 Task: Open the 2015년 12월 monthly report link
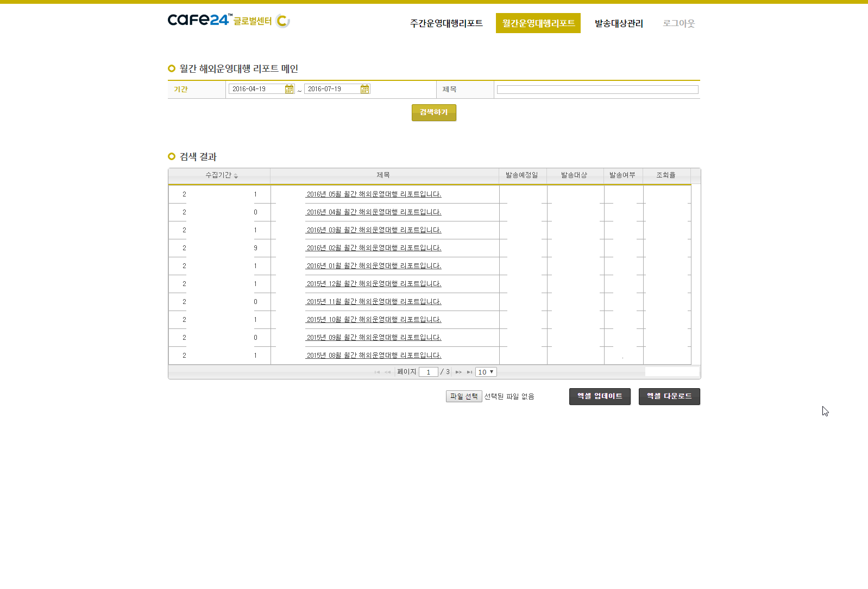[374, 284]
